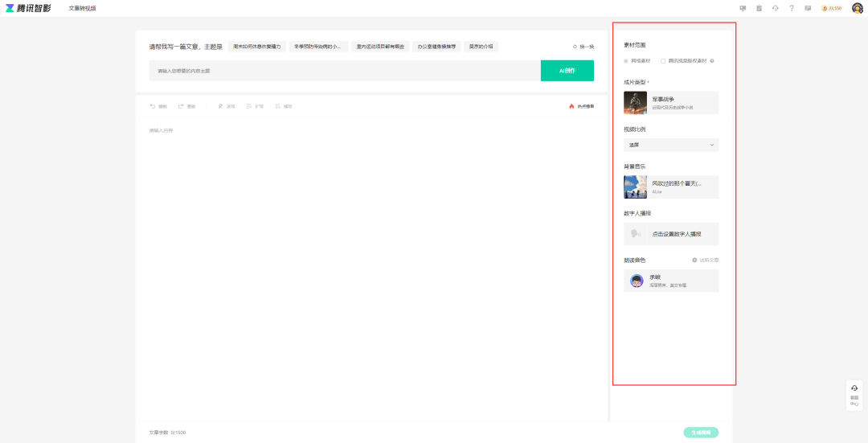Click the customer service headset icon in header
Image resolution: width=868 pixels, height=443 pixels.
(x=776, y=8)
